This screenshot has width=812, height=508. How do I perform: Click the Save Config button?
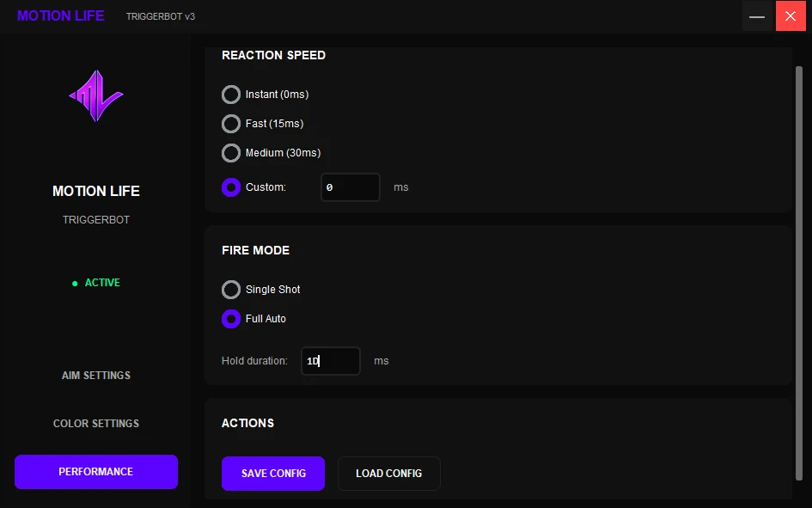pos(273,474)
